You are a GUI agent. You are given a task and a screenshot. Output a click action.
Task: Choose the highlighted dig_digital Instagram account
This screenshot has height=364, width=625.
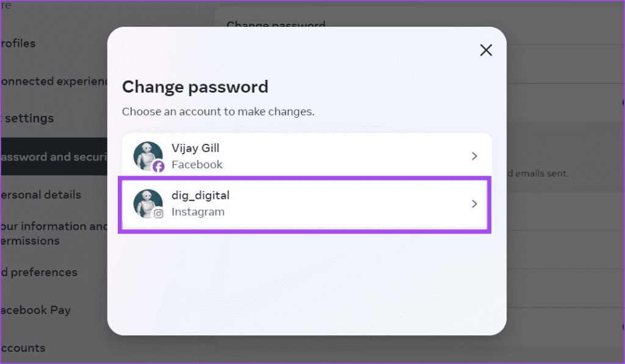point(305,204)
